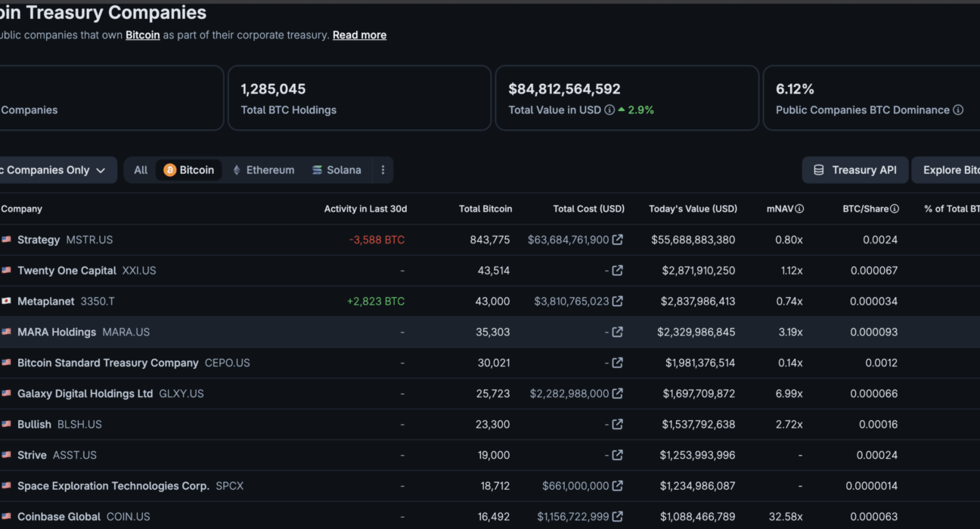Viewport: 980px width, 529px height.
Task: Open the three-dot more coins menu
Action: [x=383, y=170]
